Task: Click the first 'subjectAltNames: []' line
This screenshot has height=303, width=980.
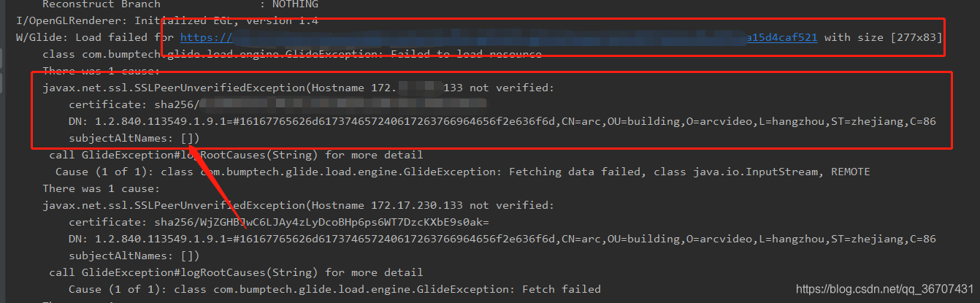Action: (x=134, y=138)
